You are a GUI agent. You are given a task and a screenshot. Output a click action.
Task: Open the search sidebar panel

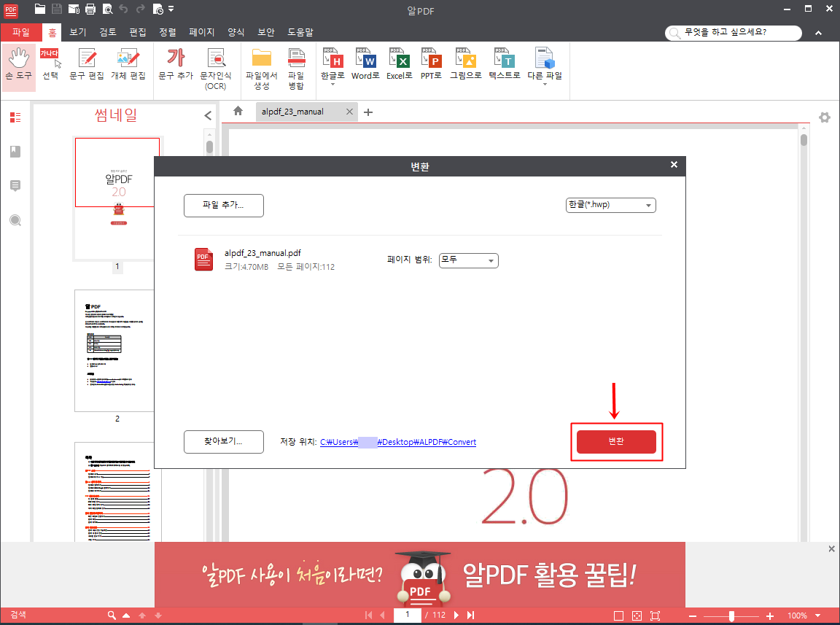tap(15, 220)
